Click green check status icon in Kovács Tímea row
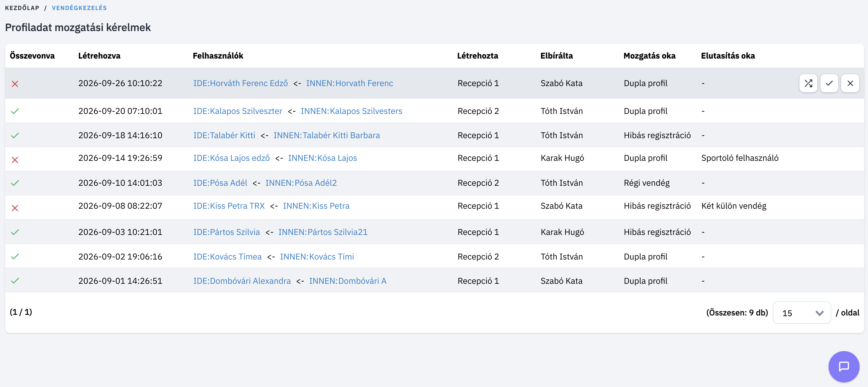Viewport: 868px width, 387px height. pos(15,256)
